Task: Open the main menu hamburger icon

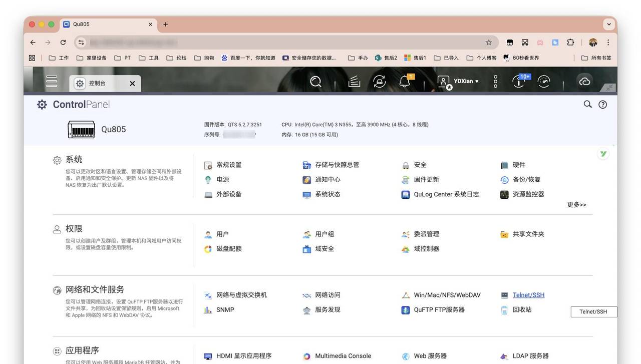Action: pos(51,81)
